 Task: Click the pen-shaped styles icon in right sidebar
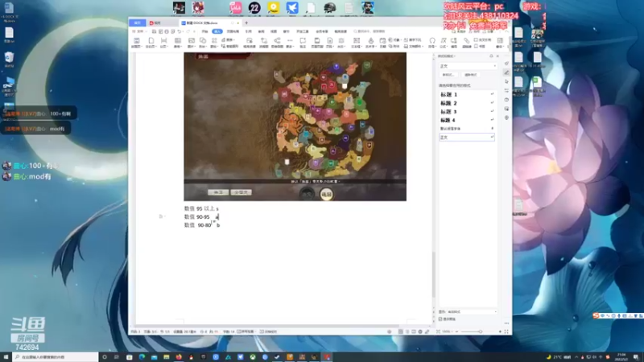pos(507,72)
